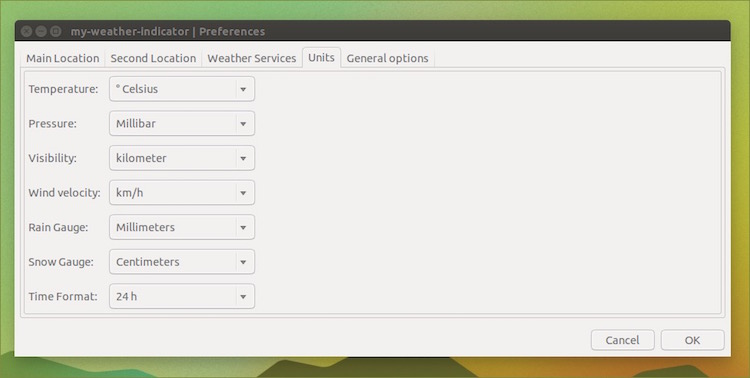Open the Rain Gauge Millimeters dropdown
The width and height of the screenshot is (750, 378).
pos(182,227)
